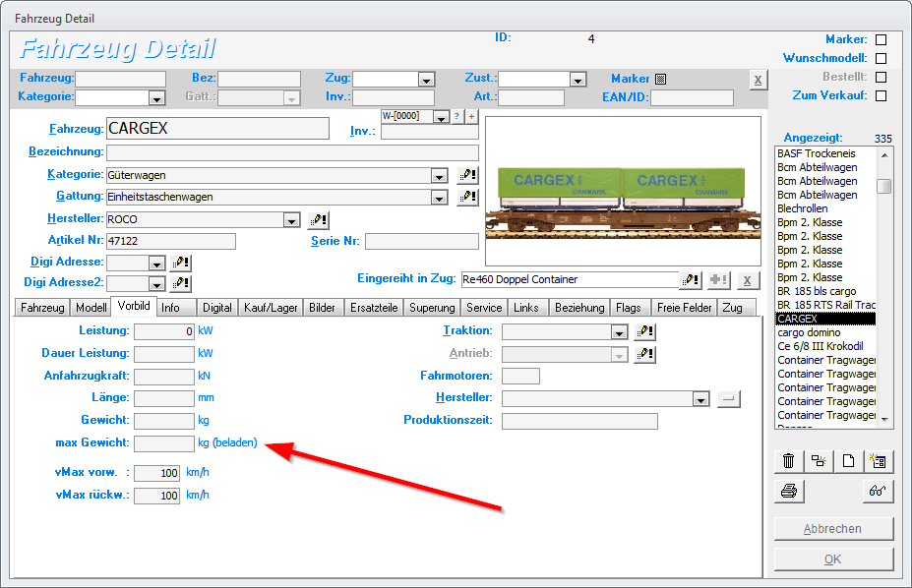Edit the train Re460 Doppel Container via its pencil icon
The image size is (912, 588).
click(x=691, y=280)
